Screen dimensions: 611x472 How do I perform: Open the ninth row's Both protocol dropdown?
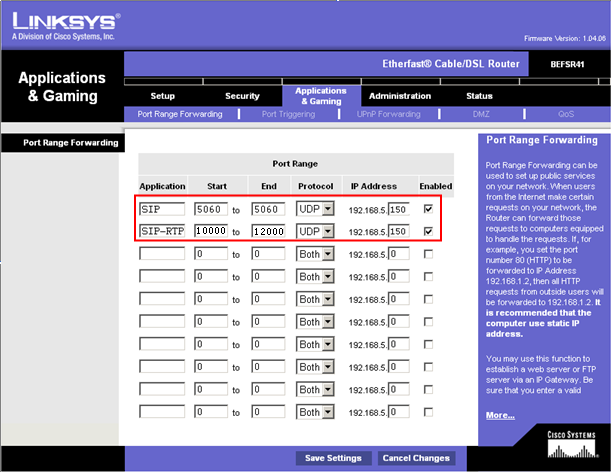[315, 390]
